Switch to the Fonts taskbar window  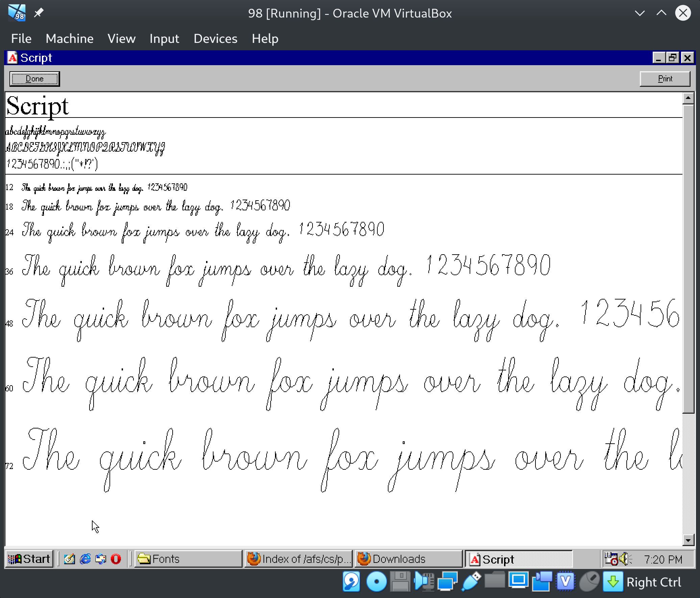click(x=188, y=559)
